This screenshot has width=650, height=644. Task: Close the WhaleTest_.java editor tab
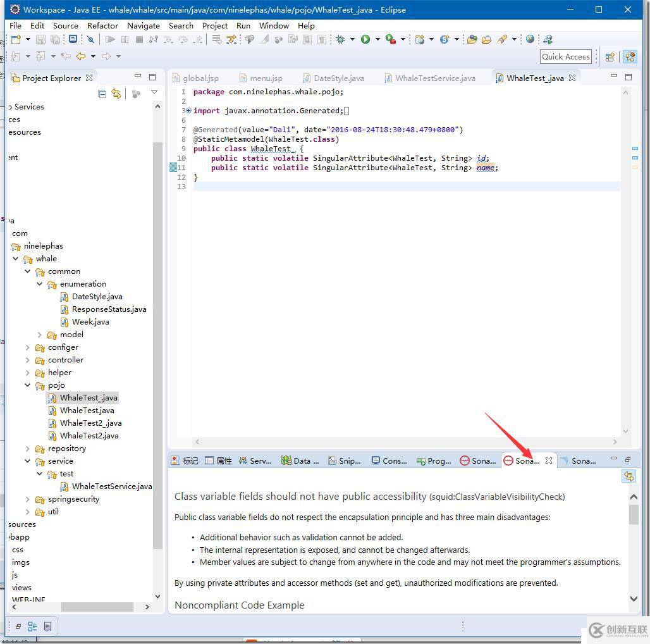pos(572,78)
